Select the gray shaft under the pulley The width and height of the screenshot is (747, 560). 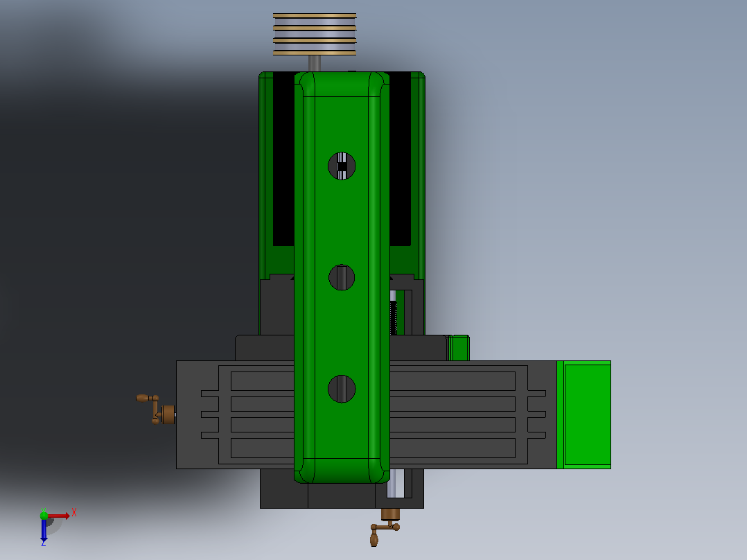point(315,63)
